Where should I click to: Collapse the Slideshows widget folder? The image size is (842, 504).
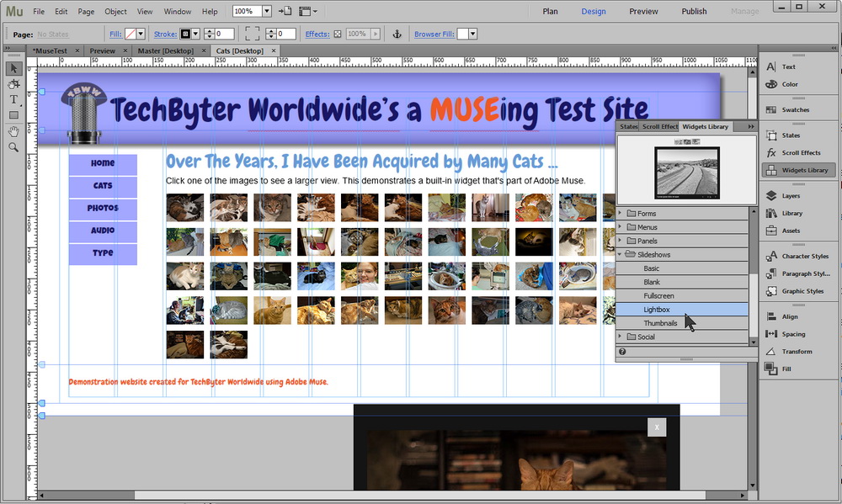coord(621,254)
